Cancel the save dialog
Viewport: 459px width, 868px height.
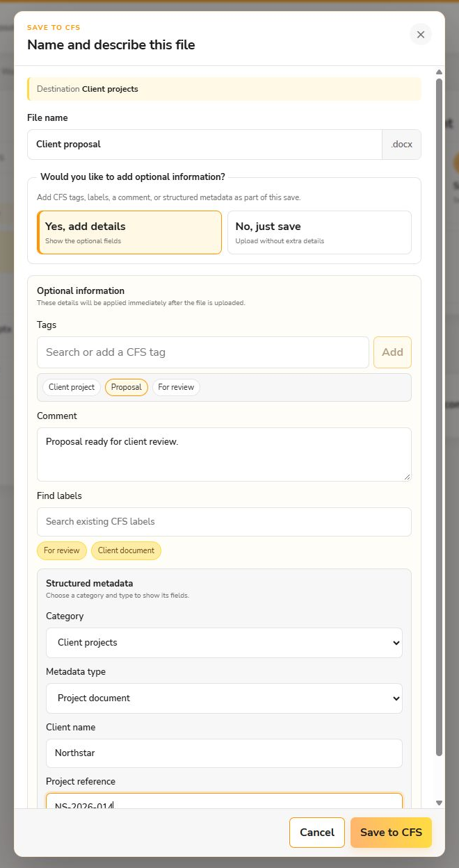(x=317, y=833)
